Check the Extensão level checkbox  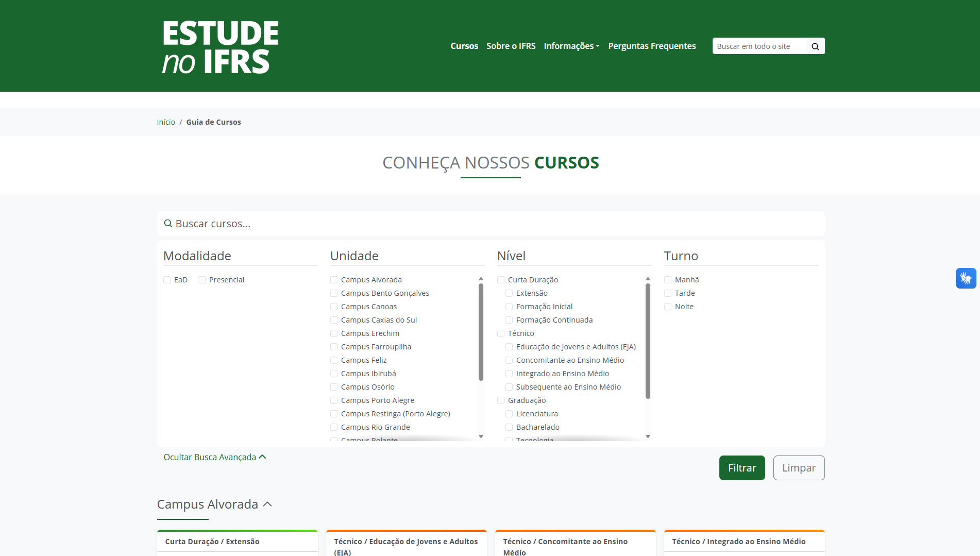pos(509,293)
